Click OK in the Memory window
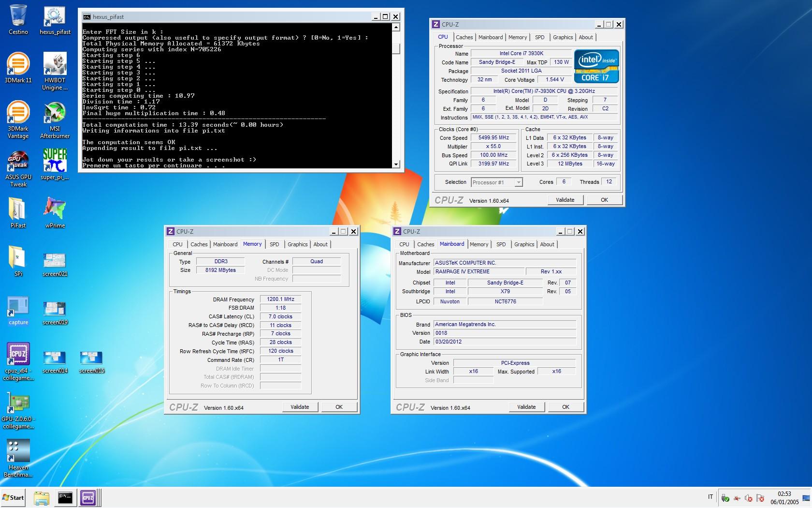The height and width of the screenshot is (508, 812). point(339,407)
